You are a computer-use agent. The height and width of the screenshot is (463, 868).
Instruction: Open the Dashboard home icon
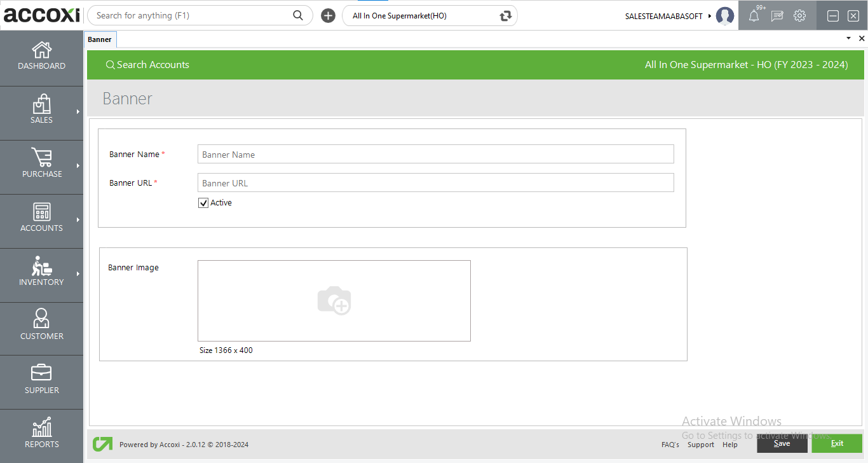[41, 50]
